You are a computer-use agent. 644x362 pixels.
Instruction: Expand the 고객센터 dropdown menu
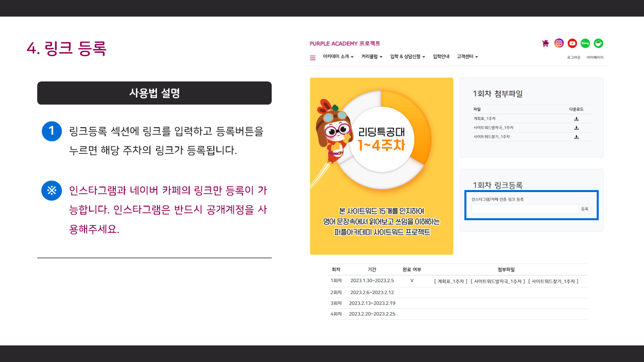pos(467,57)
